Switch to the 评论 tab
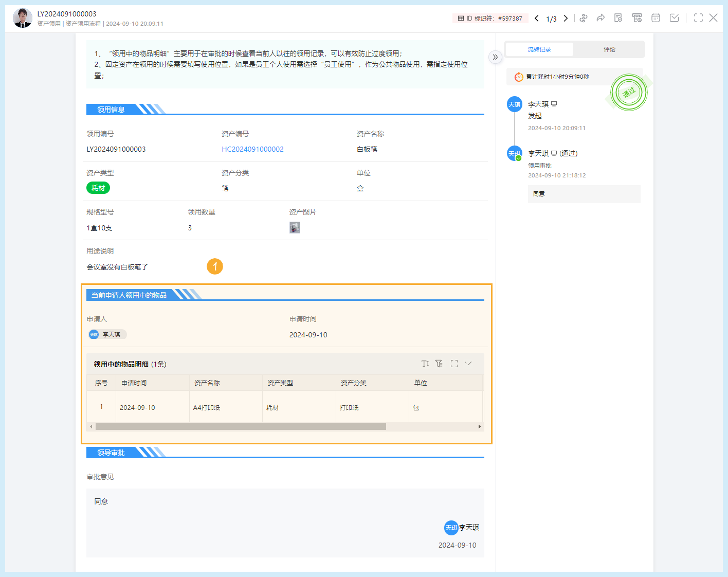Screen dimensions: 728x577 pos(609,49)
